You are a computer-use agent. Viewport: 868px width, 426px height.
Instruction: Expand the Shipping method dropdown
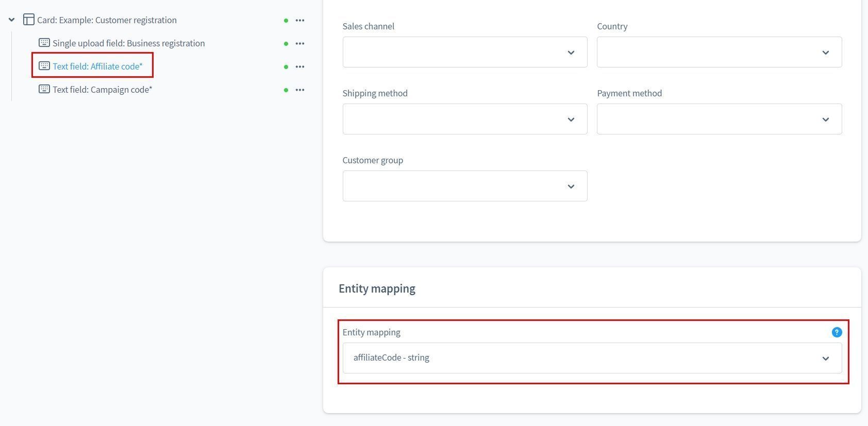click(464, 119)
